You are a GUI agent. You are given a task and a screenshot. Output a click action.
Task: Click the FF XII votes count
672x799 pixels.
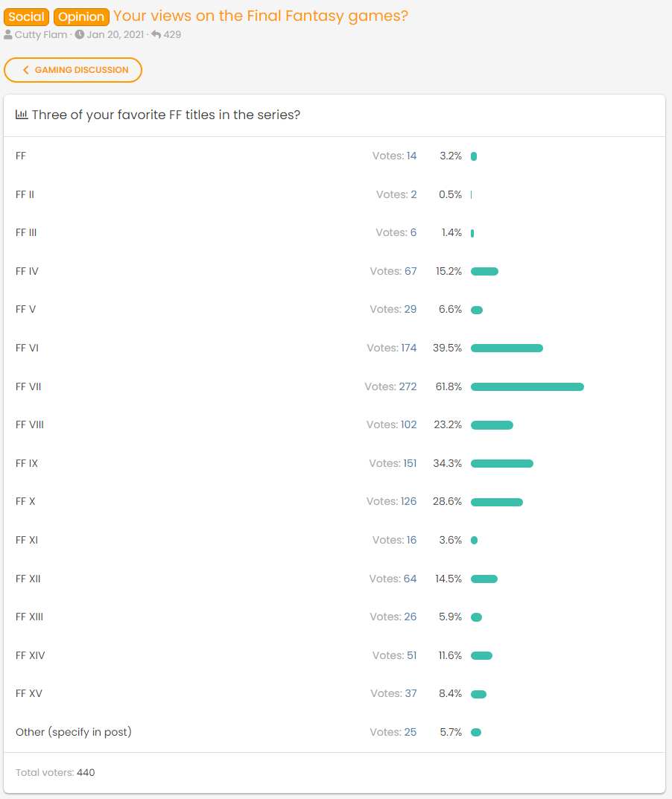point(393,579)
